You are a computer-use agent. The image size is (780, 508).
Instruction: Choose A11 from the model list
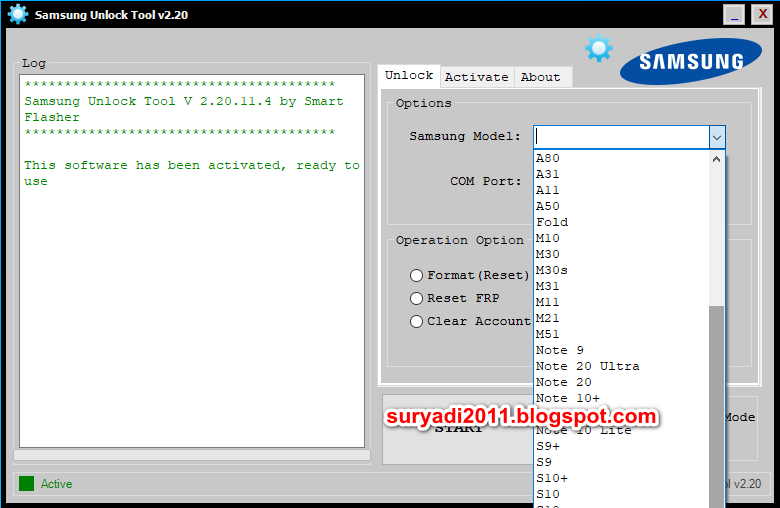(621, 190)
